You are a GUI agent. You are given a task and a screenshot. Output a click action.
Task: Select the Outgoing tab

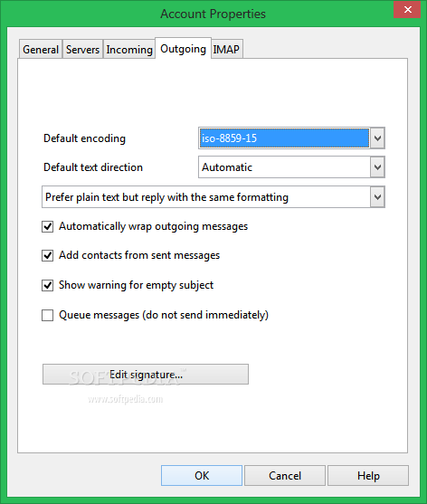[183, 49]
